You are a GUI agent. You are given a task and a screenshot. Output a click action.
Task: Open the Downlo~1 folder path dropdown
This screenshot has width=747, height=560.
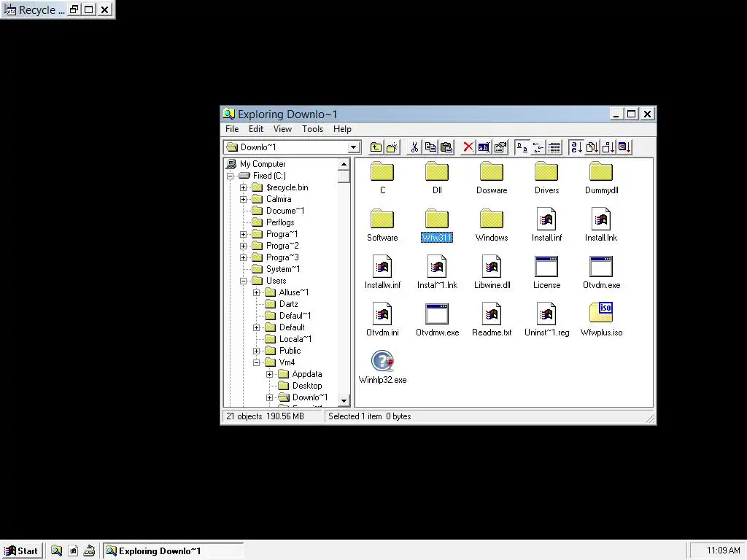tap(354, 147)
